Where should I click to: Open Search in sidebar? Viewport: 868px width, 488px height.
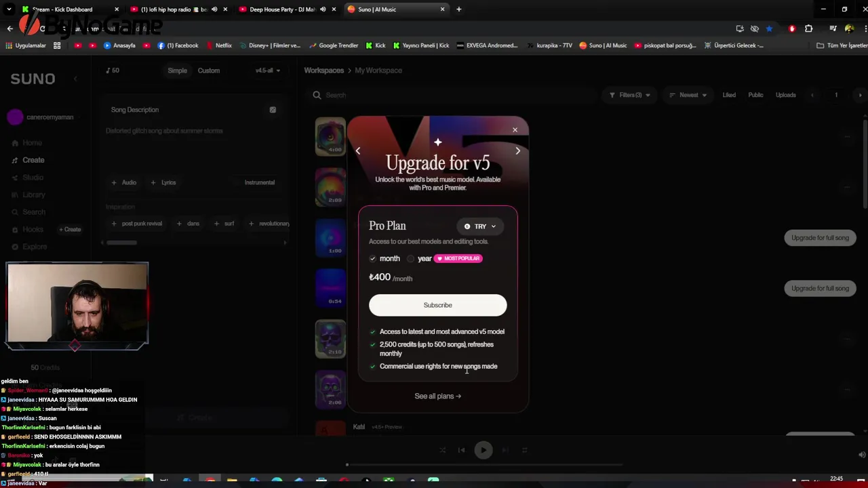[x=28, y=212]
